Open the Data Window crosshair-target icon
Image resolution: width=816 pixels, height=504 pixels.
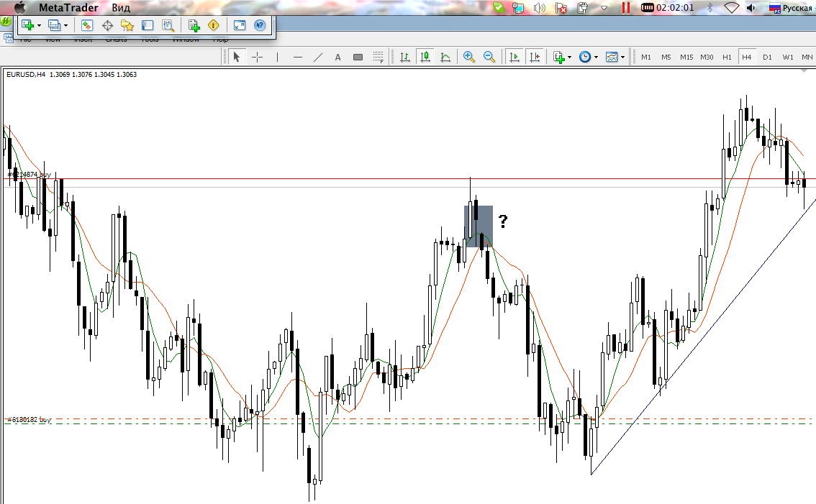pos(107,25)
